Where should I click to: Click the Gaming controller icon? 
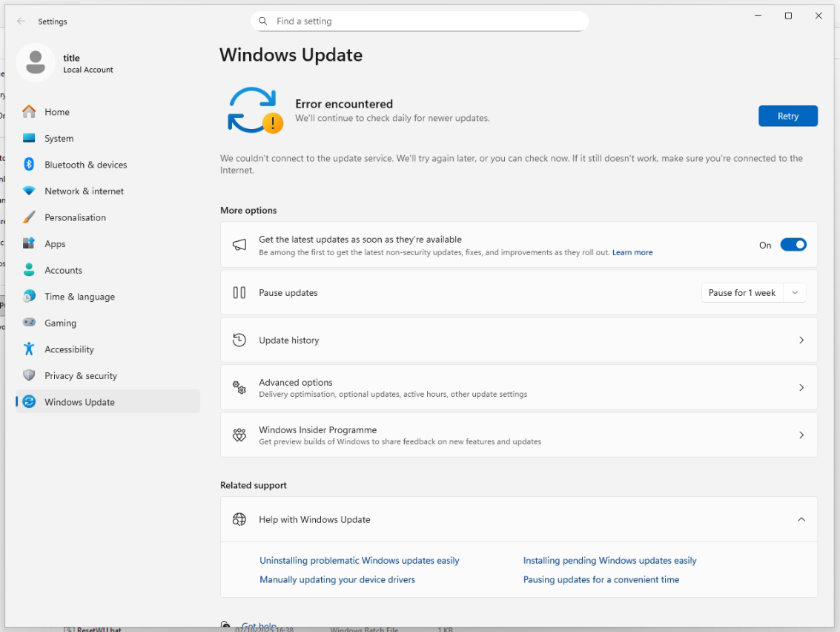point(29,322)
